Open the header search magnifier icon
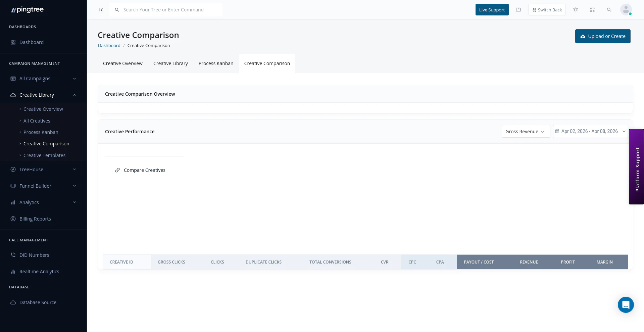644x332 pixels. pyautogui.click(x=609, y=10)
